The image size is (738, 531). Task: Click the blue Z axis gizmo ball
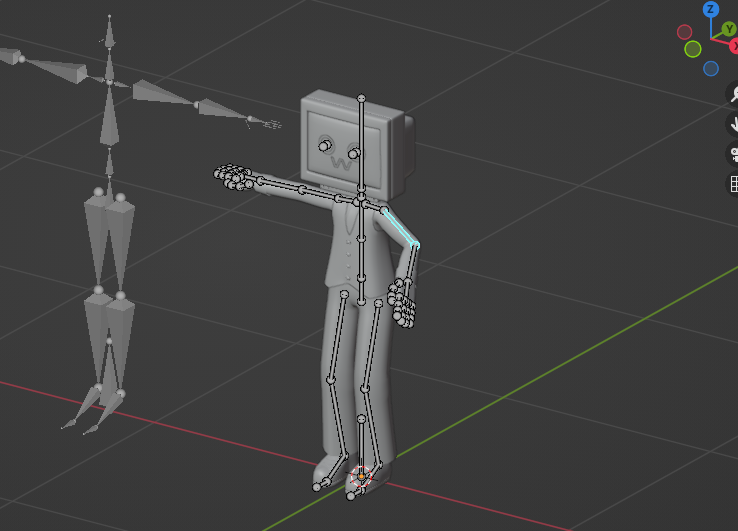[711, 9]
